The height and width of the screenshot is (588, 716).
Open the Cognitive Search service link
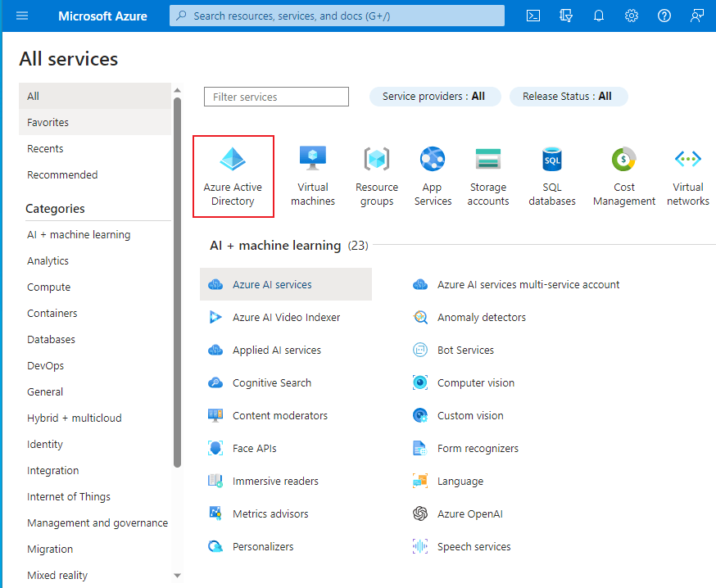tap(272, 383)
